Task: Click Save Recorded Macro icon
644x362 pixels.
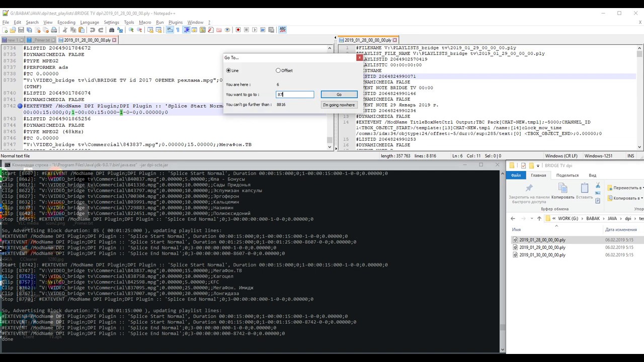Action: pos(271,30)
